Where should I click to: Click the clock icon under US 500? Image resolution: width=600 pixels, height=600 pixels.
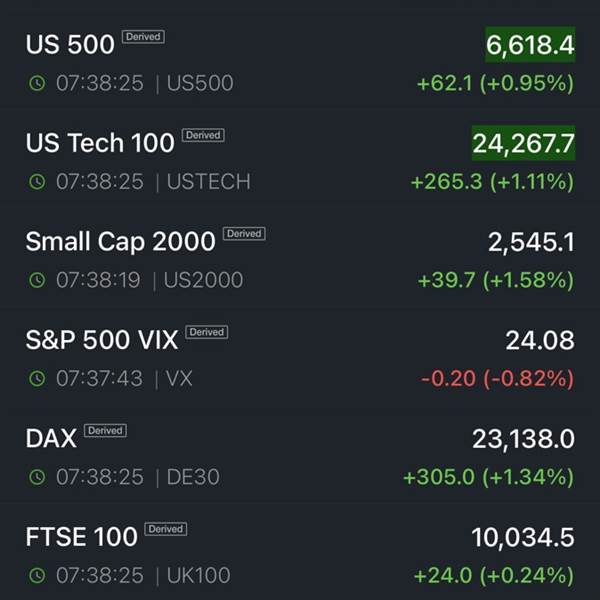click(x=37, y=84)
